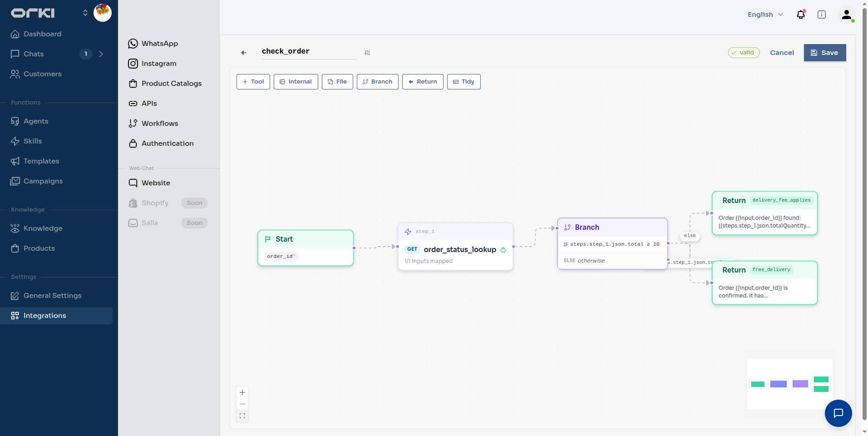Open the notifications bell

[801, 15]
